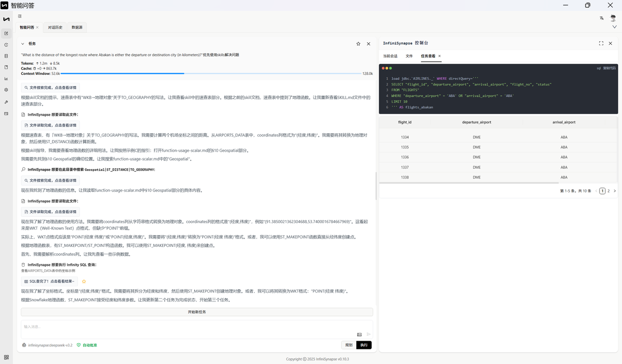The image size is (622, 364).
Task: Click the departure_airport column header
Action: (476, 122)
